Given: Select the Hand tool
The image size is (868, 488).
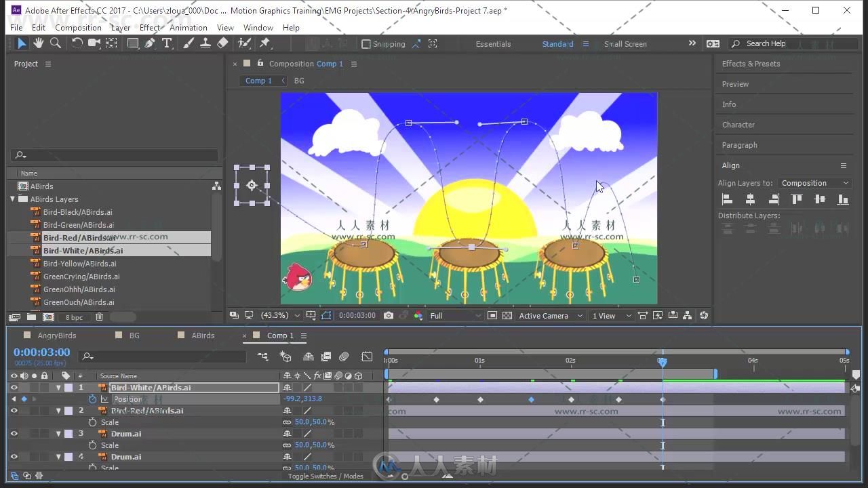Looking at the screenshot, I should (x=39, y=43).
